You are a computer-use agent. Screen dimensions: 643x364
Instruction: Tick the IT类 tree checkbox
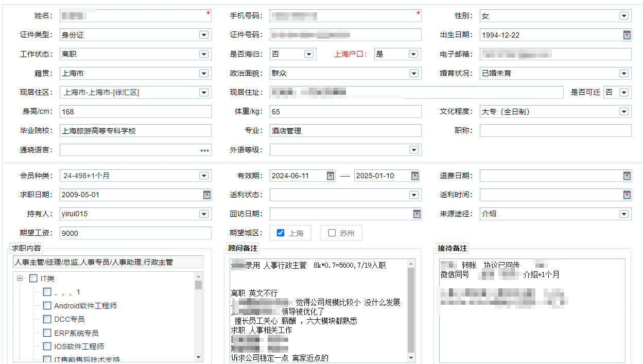(33, 279)
